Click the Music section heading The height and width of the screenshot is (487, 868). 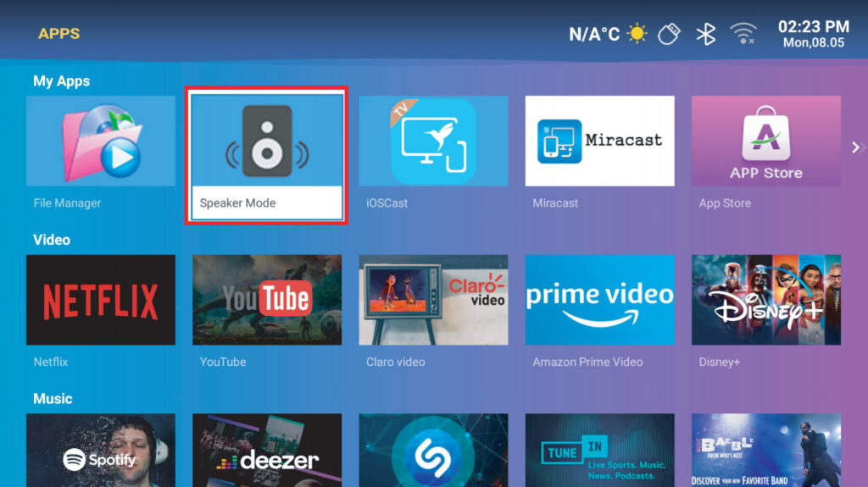(53, 398)
